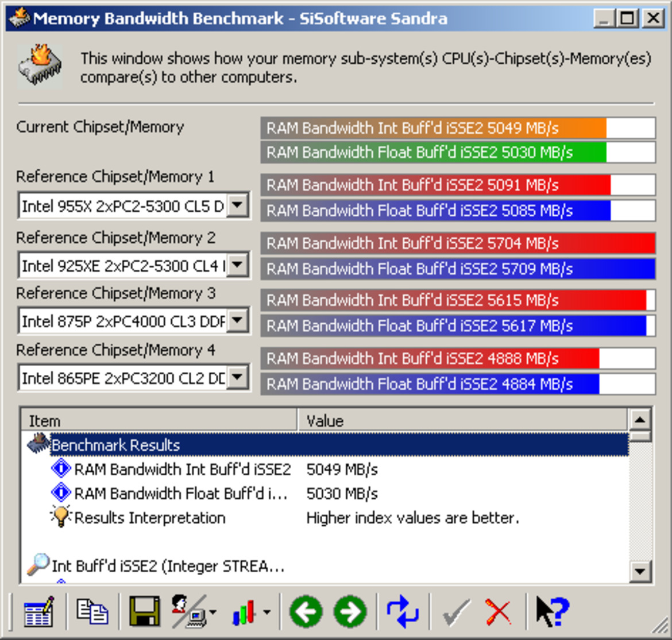672x640 pixels.
Task: Save results with the floppy disk icon
Action: [x=145, y=612]
